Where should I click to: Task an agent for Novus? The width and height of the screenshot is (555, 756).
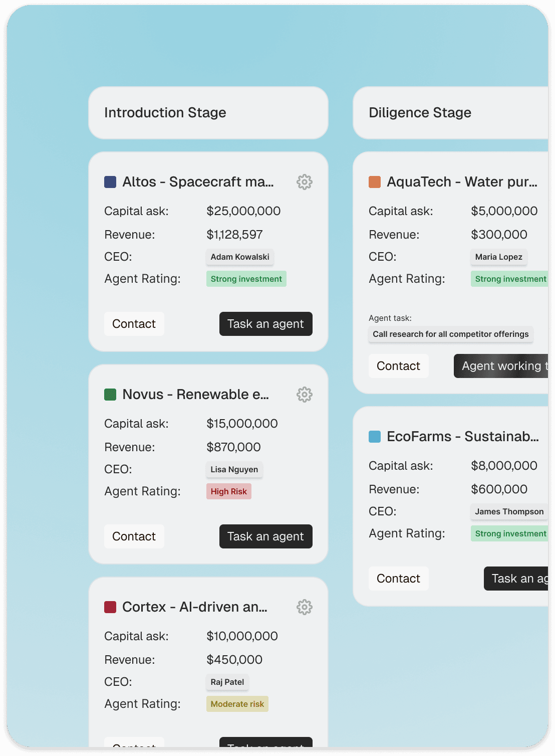pos(265,536)
